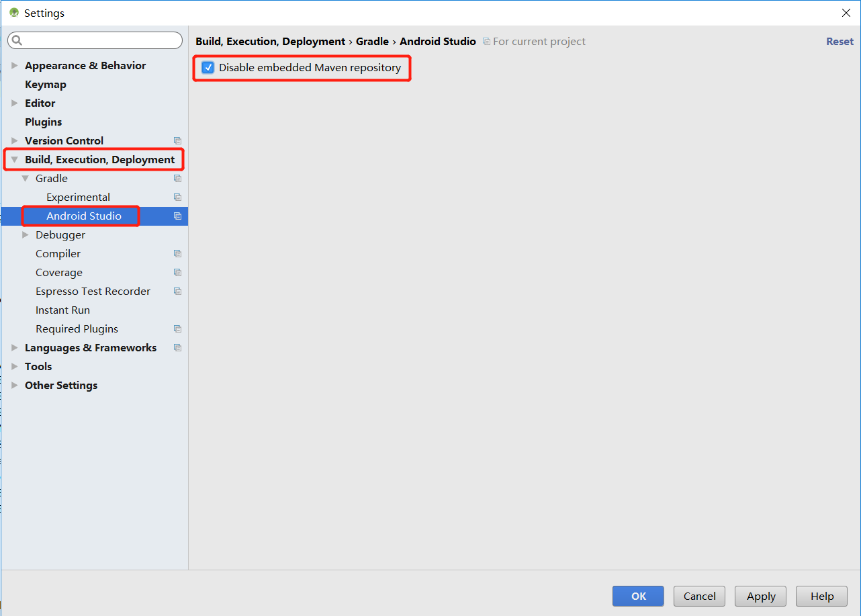Select Android Studio under Gradle
This screenshot has width=861, height=616.
pyautogui.click(x=84, y=216)
